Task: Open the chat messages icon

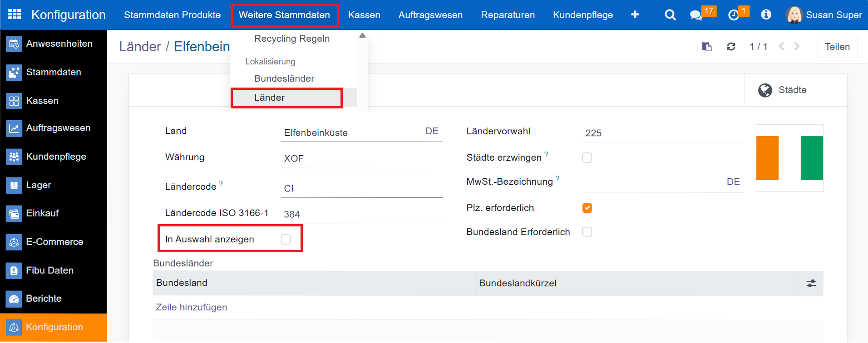Action: tap(695, 15)
